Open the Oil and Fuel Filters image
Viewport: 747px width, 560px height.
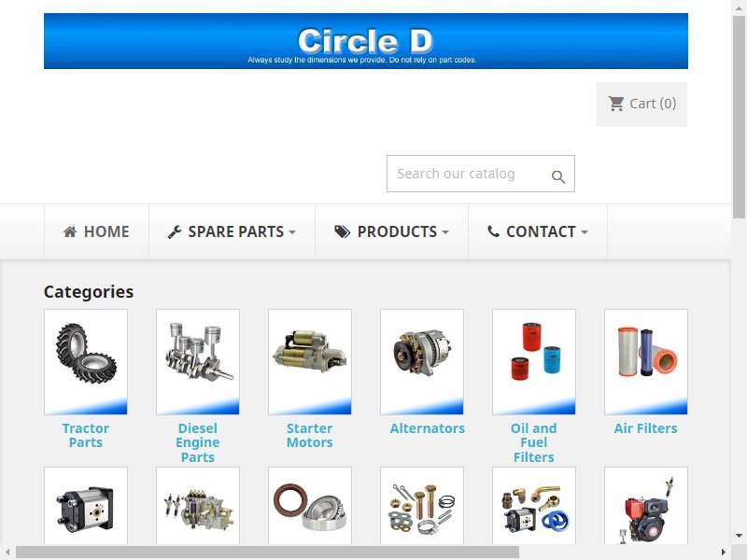coord(533,362)
